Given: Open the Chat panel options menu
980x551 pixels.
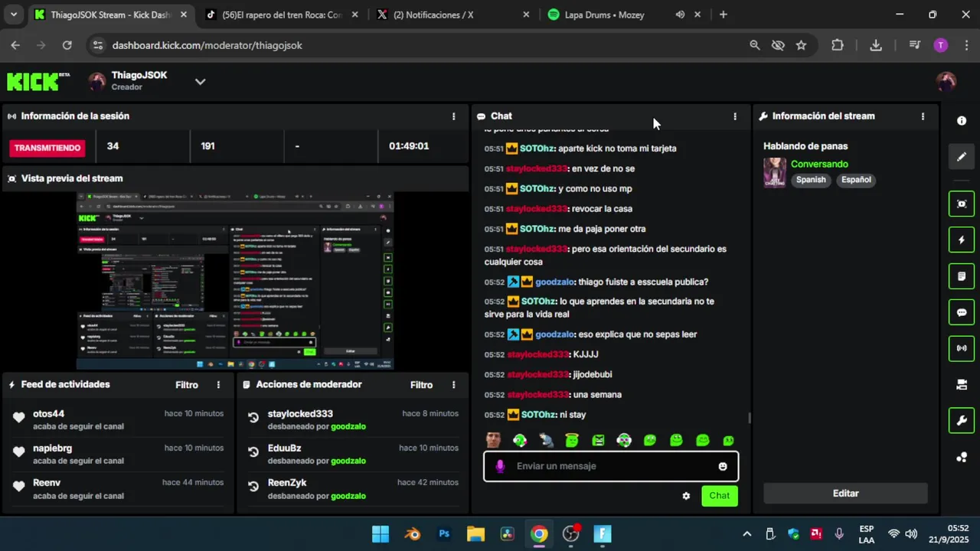Looking at the screenshot, I should click(x=735, y=116).
